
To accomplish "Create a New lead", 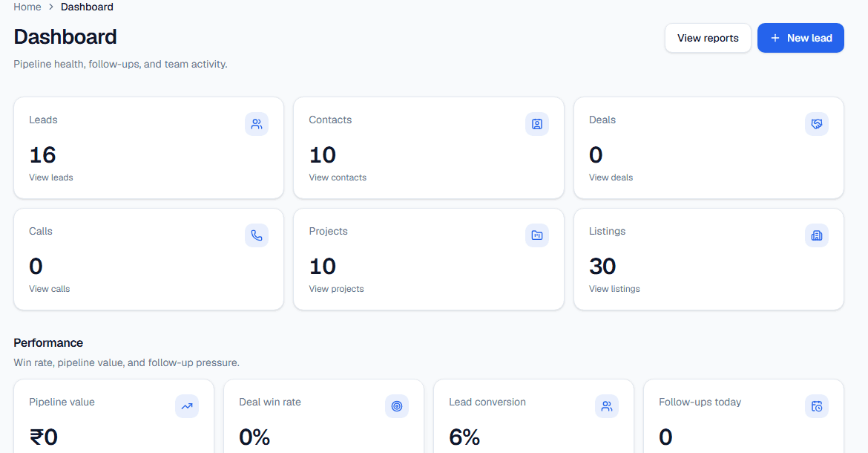I will click(x=800, y=38).
